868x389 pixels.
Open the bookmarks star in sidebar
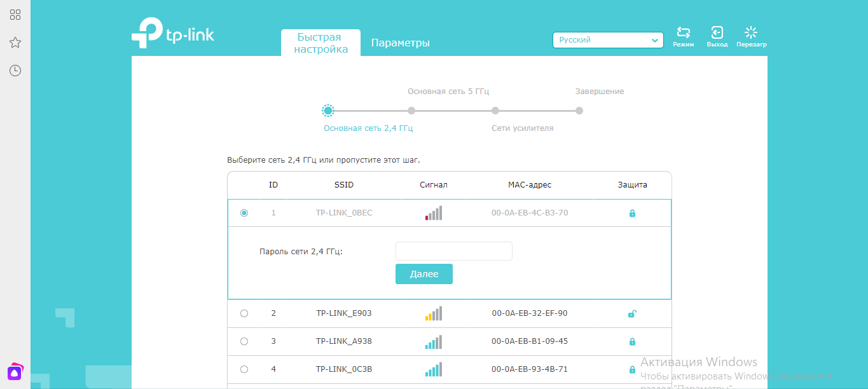(15, 43)
